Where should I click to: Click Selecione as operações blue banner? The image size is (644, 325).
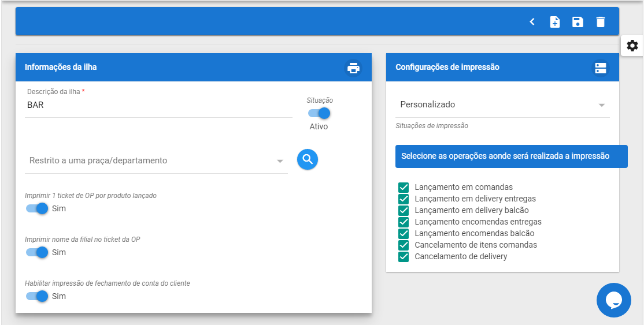[512, 156]
